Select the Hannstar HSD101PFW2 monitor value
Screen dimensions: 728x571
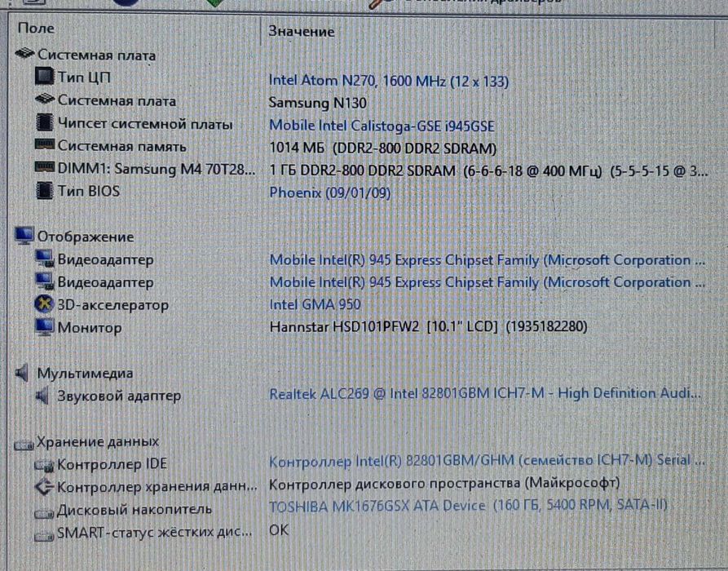click(x=428, y=326)
